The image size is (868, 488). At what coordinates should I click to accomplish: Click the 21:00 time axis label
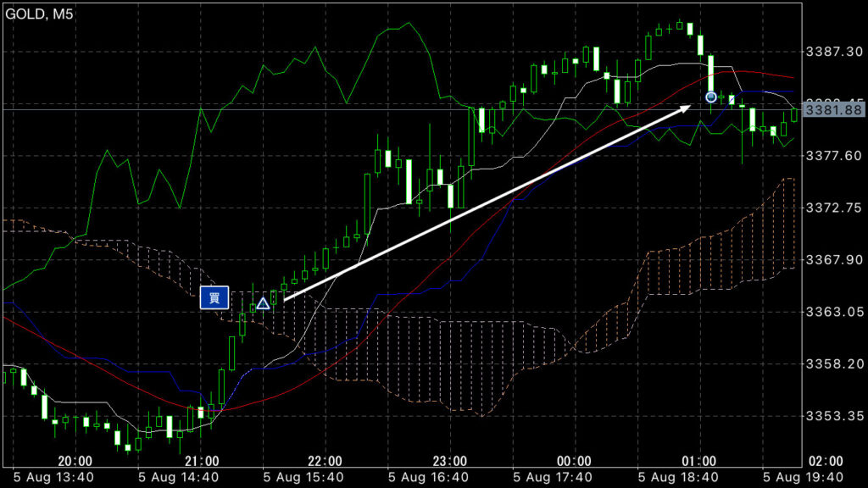click(202, 460)
